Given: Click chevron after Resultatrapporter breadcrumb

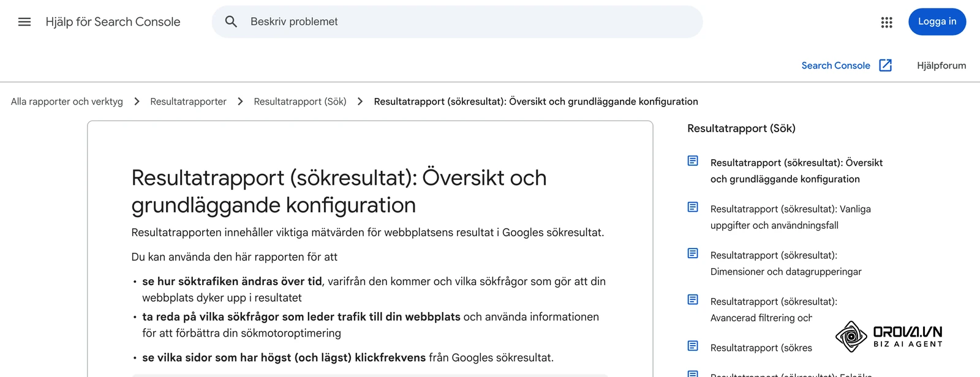Looking at the screenshot, I should point(240,102).
